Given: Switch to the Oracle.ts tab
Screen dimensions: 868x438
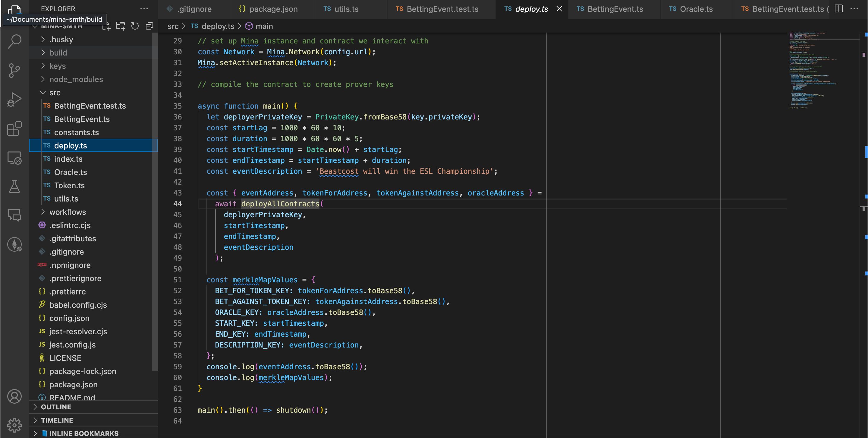Looking at the screenshot, I should pyautogui.click(x=696, y=9).
